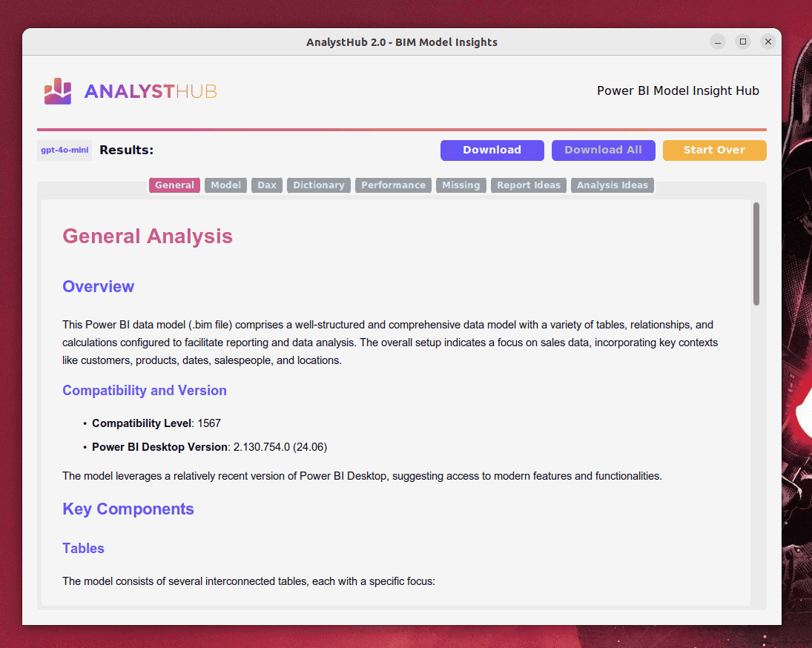Click the Overview heading
This screenshot has height=648, width=812.
(99, 286)
